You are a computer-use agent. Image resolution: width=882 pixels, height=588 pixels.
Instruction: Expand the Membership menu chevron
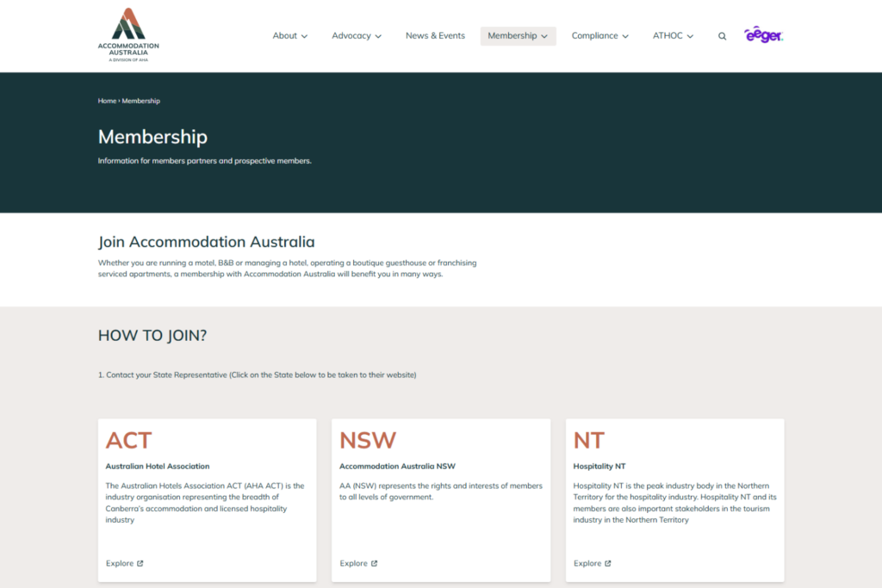point(544,36)
